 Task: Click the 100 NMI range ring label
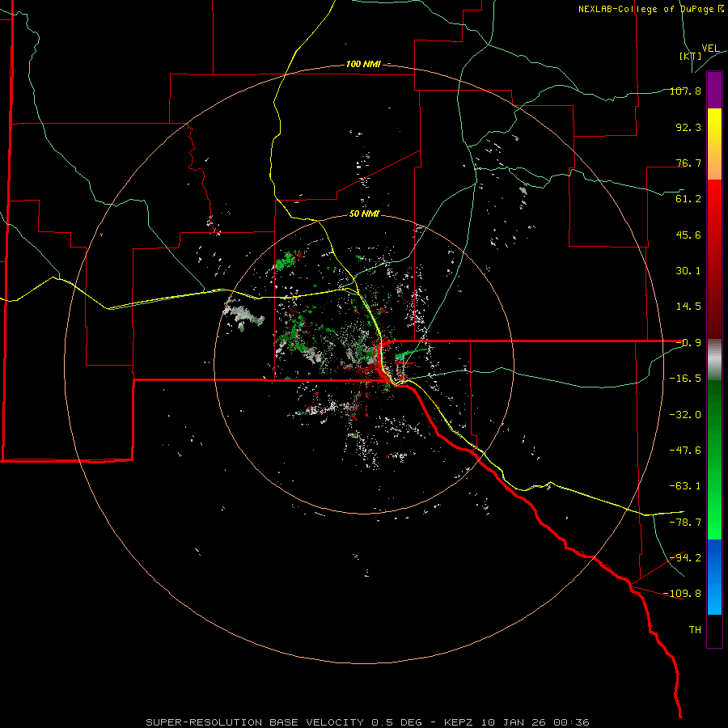click(x=363, y=64)
